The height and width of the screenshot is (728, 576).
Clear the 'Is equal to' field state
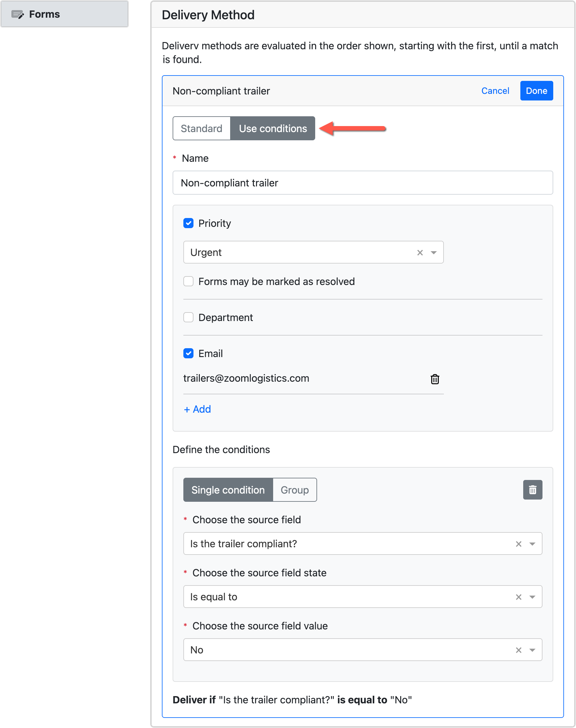[518, 597]
